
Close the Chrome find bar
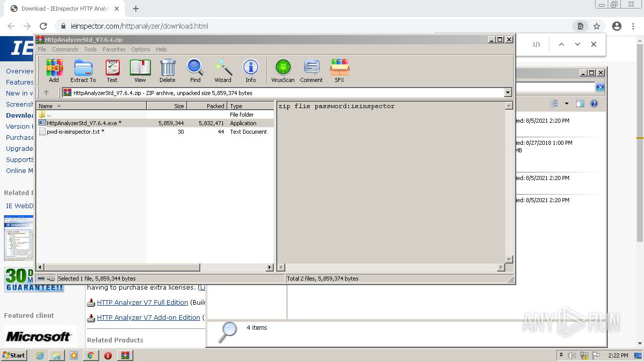(594, 44)
